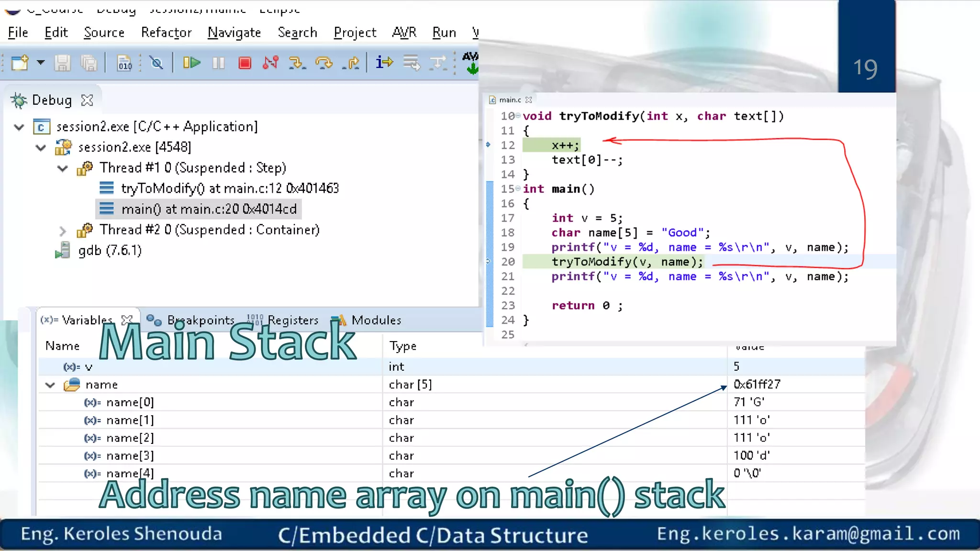Expand the Thread #2 tree node
This screenshot has height=551, width=980.
[62, 231]
